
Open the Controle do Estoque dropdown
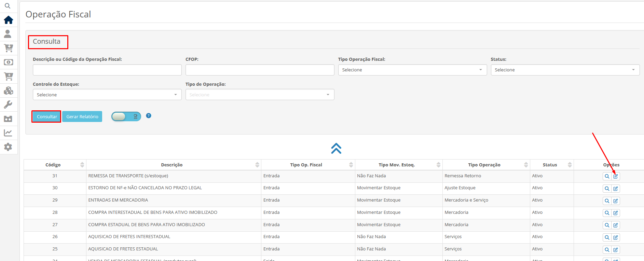pos(107,95)
